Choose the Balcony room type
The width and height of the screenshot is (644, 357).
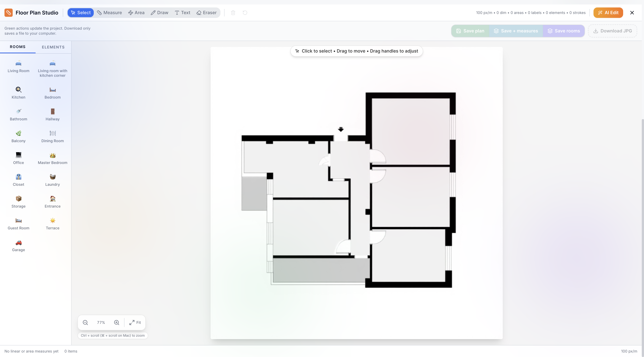click(18, 137)
